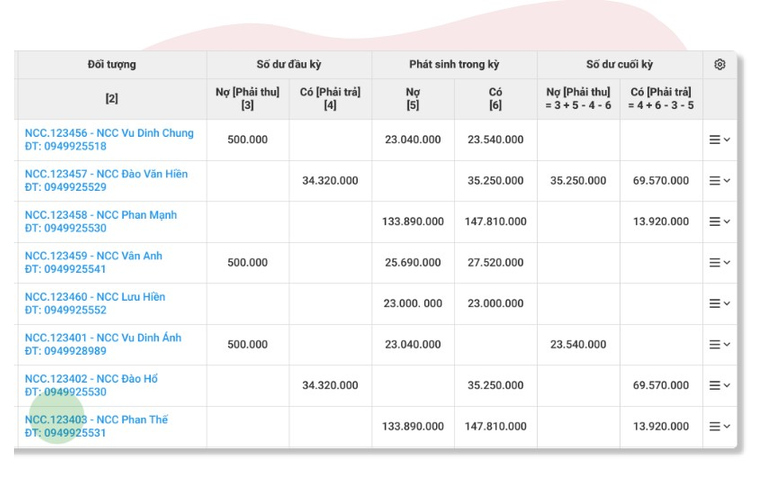The image size is (765, 478).
Task: Select 13.920.000 in Phan Thế row
Action: (x=661, y=426)
